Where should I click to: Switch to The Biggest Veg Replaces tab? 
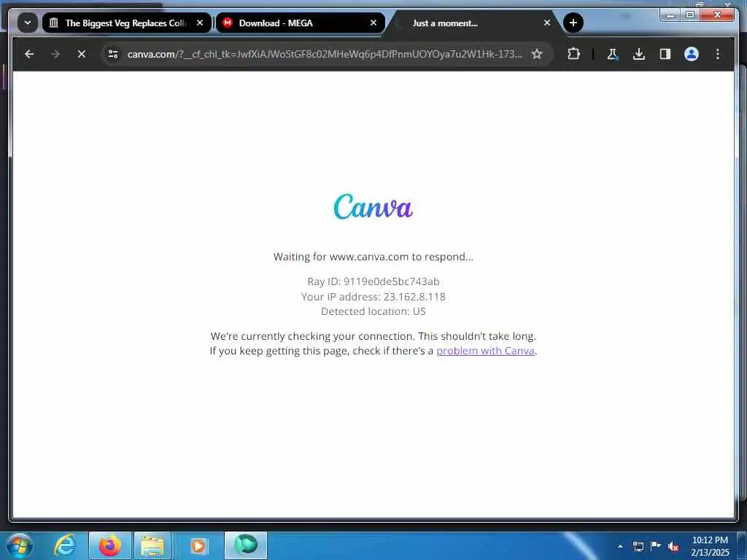126,23
